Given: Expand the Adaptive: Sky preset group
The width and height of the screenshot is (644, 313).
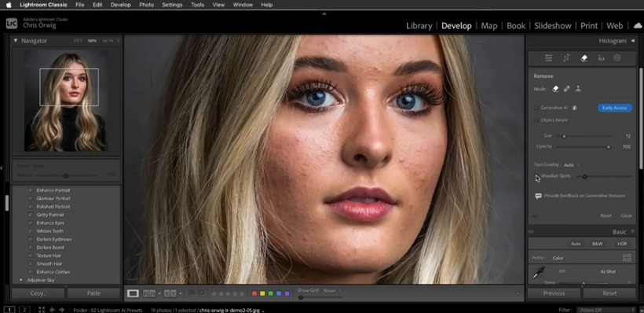Looking at the screenshot, I should 21,280.
